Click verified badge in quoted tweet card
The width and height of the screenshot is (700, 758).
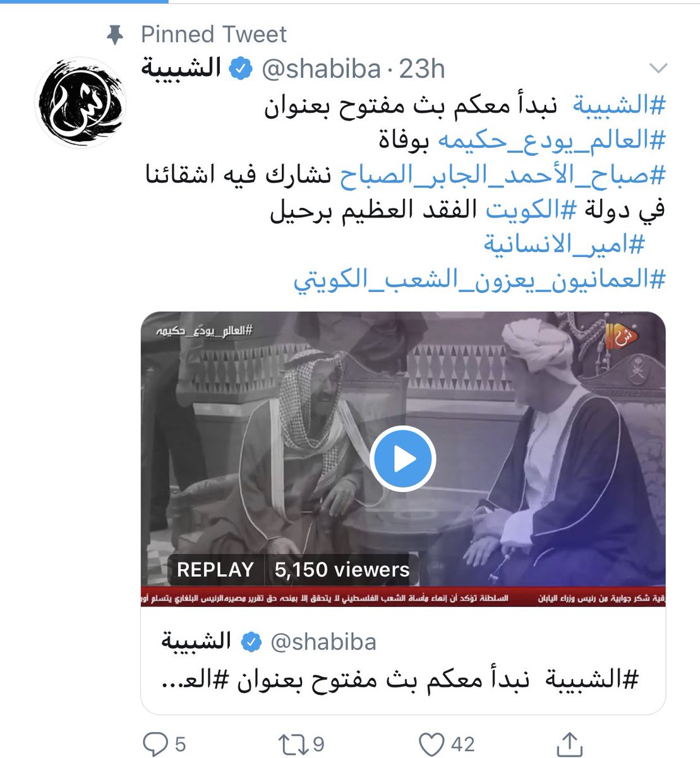click(251, 642)
